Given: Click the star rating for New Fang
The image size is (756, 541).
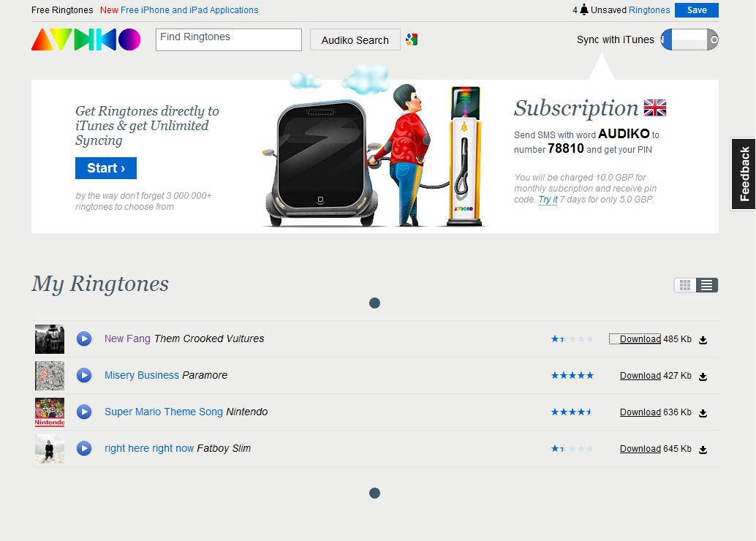Looking at the screenshot, I should 572,339.
